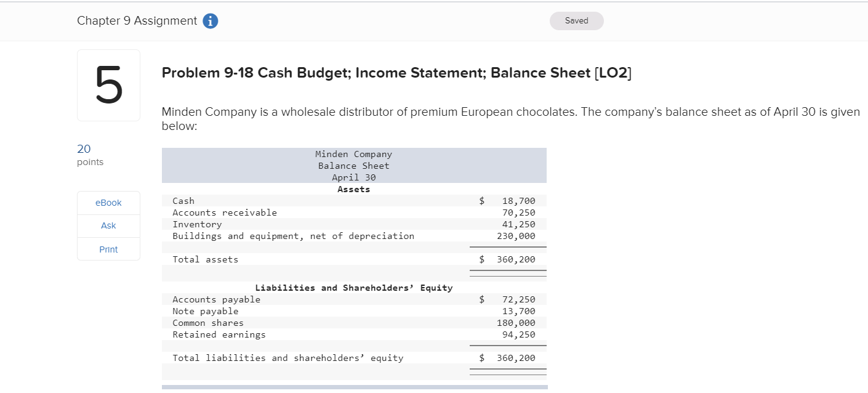The image size is (868, 393).
Task: Click the Buildings and equipment row
Action: [x=293, y=236]
